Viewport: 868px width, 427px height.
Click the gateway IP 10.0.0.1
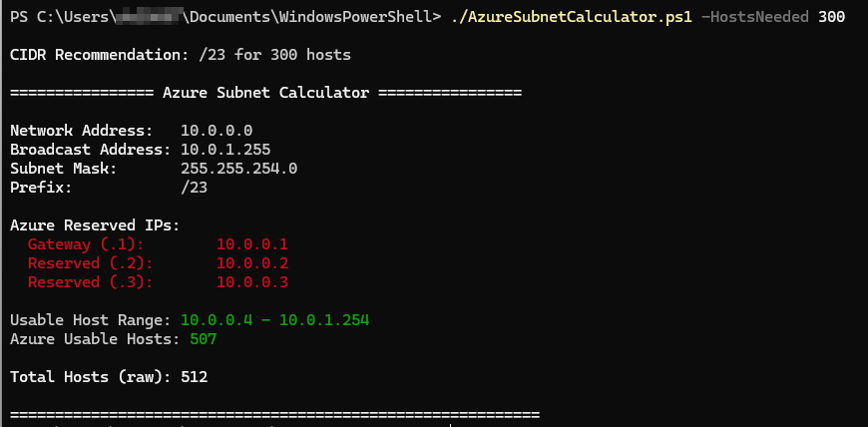coord(251,244)
